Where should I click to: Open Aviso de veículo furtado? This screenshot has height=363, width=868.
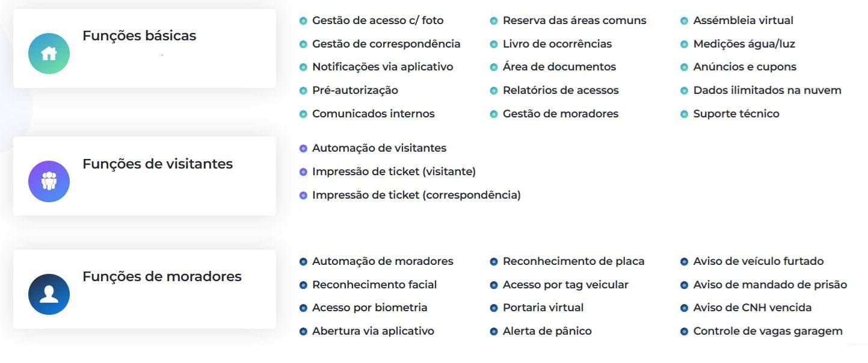click(758, 261)
